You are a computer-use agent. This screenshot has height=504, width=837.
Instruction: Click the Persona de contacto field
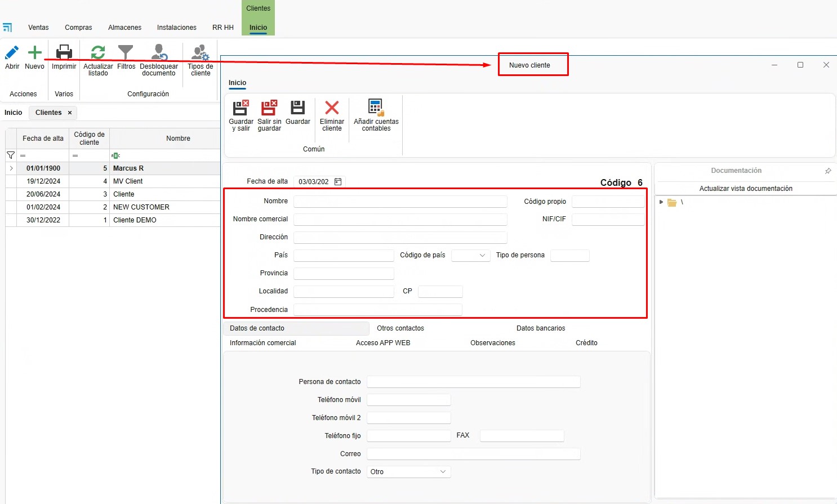pos(474,382)
